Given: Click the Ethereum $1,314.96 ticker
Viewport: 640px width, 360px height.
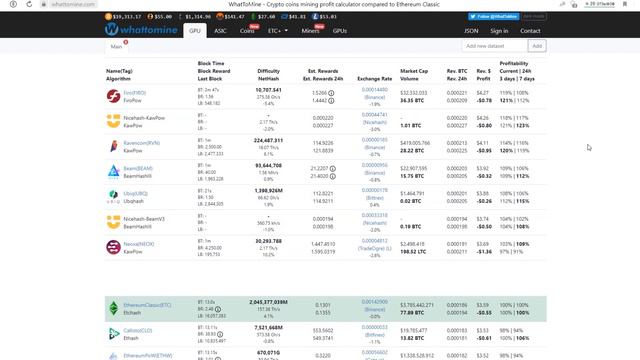Looking at the screenshot, I should click(x=195, y=17).
